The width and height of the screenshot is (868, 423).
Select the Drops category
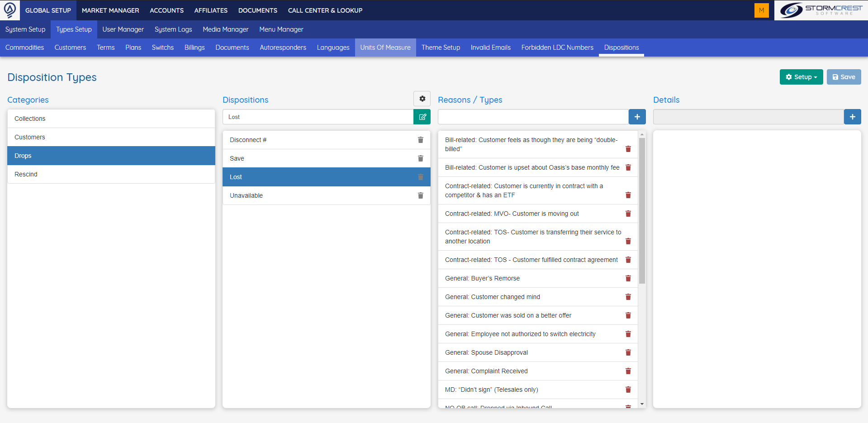point(111,156)
